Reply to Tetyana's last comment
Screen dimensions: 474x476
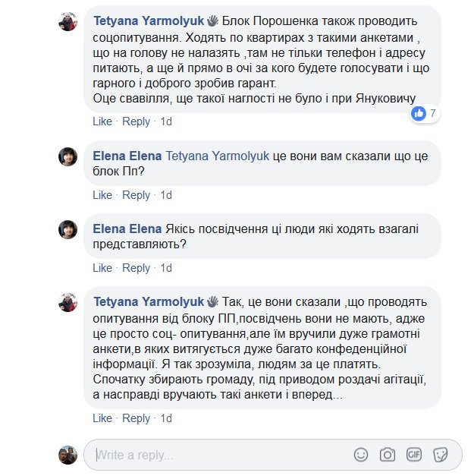coord(137,418)
